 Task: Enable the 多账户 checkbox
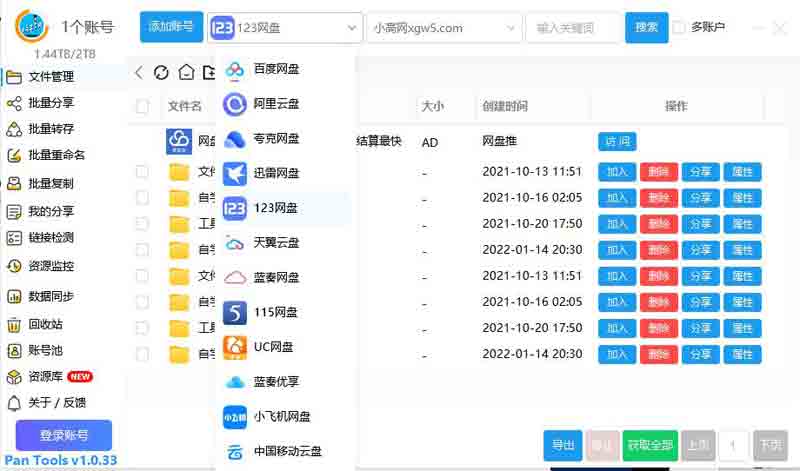679,27
